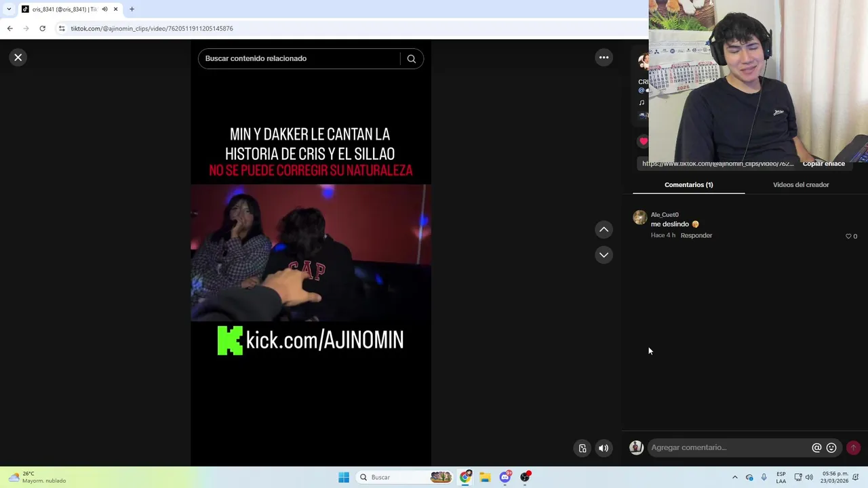
Task: Open the Ale_Cuet0 username link
Action: (665, 215)
